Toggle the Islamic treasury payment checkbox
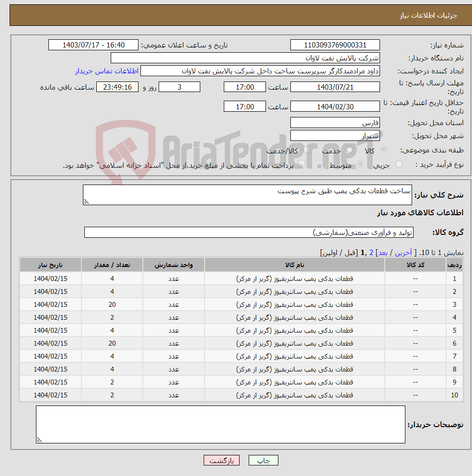472x476 pixels. 301,164
